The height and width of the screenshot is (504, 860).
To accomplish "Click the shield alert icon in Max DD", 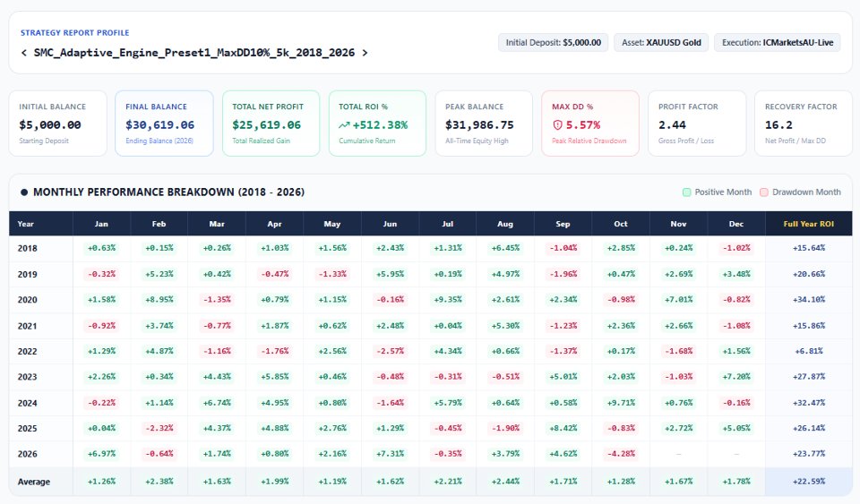I will [557, 125].
